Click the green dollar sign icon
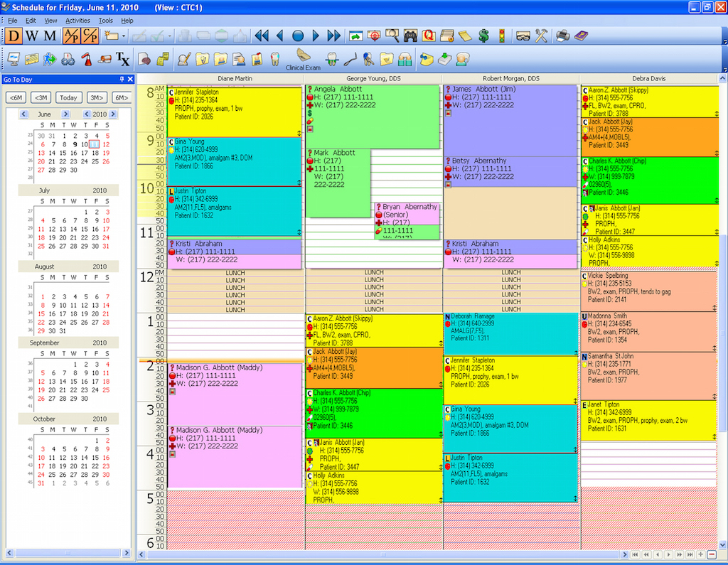 pyautogui.click(x=483, y=36)
